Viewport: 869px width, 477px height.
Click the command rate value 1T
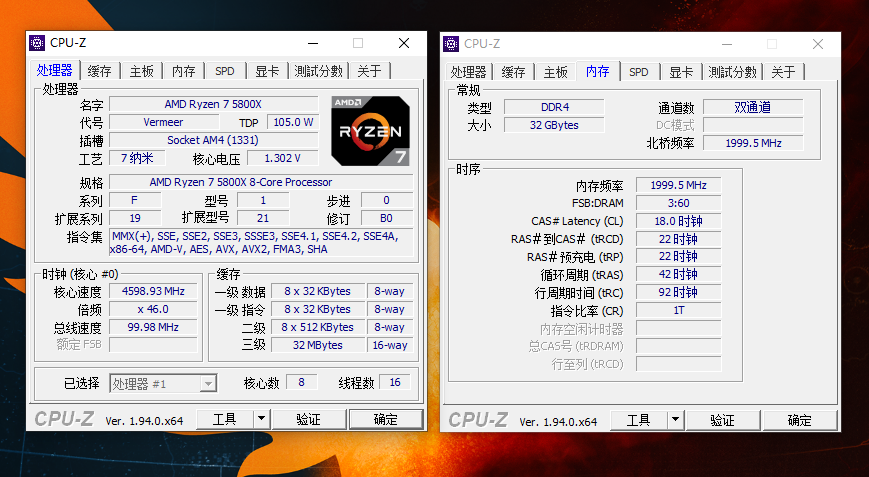pos(679,310)
